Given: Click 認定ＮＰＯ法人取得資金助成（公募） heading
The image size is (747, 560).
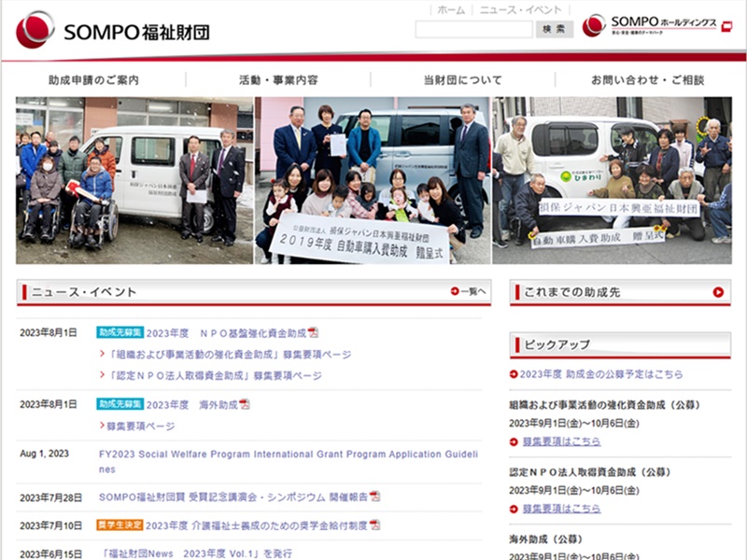Looking at the screenshot, I should (590, 472).
